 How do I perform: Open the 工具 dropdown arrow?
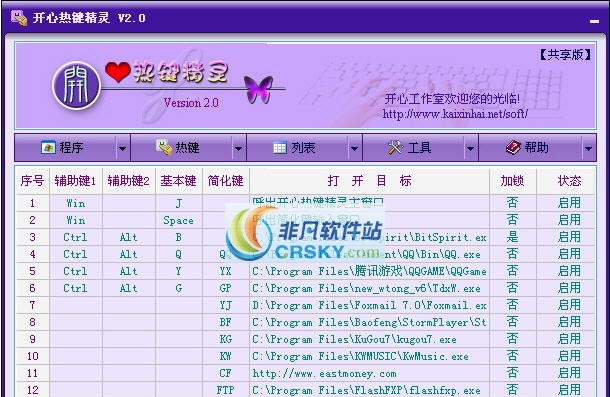470,148
